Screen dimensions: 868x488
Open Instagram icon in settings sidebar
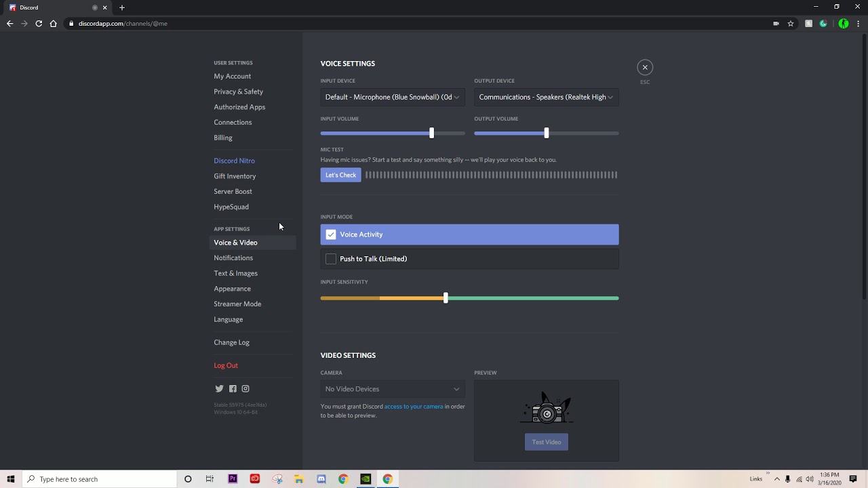[245, 388]
